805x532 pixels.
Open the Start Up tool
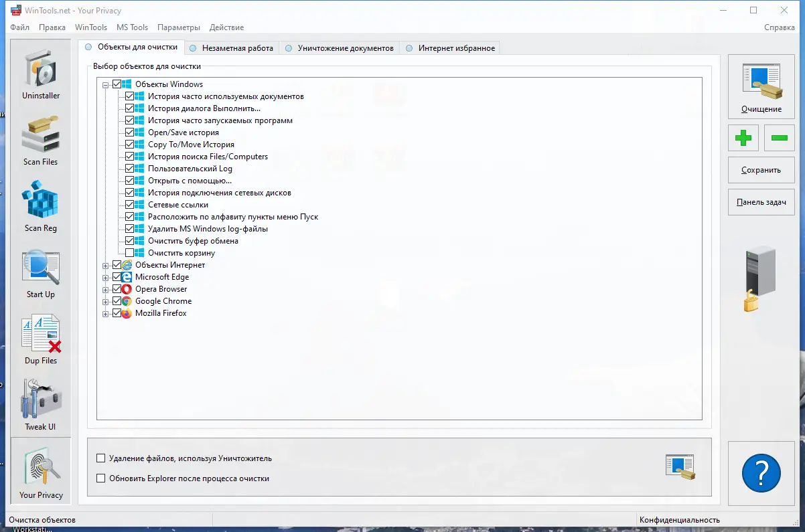coord(41,271)
